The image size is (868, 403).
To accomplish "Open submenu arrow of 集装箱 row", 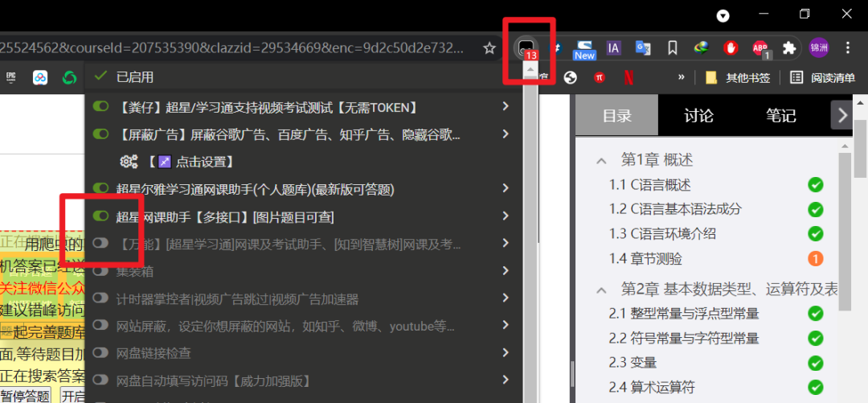I will click(505, 270).
